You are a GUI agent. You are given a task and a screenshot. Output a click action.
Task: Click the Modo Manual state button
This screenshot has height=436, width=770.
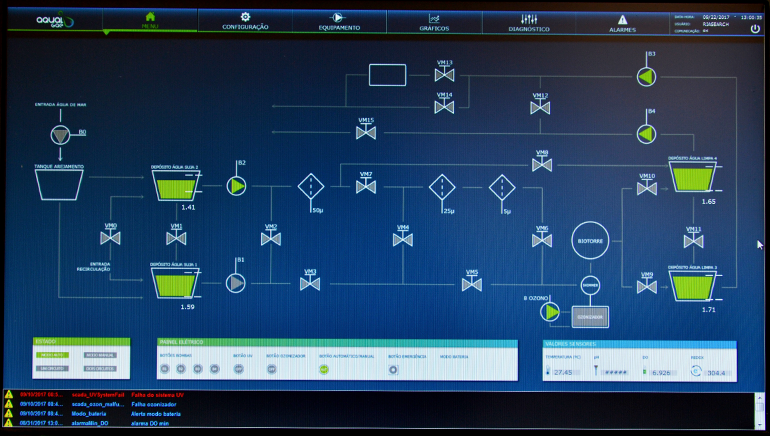(101, 355)
